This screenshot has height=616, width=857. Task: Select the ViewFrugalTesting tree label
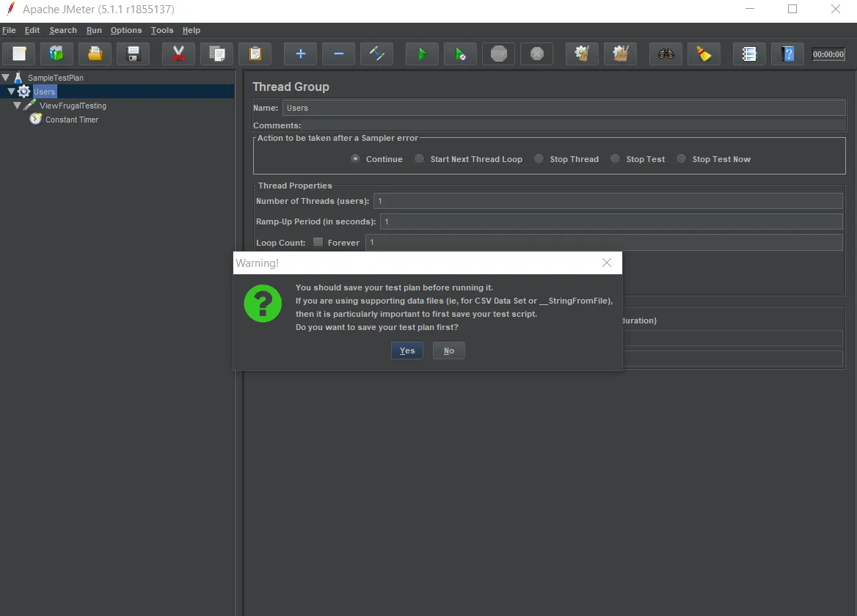73,106
